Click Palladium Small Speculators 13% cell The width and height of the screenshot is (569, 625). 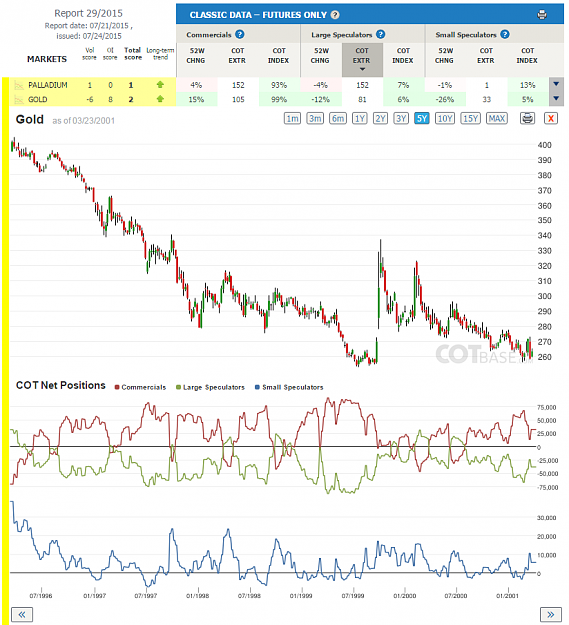coord(528,85)
